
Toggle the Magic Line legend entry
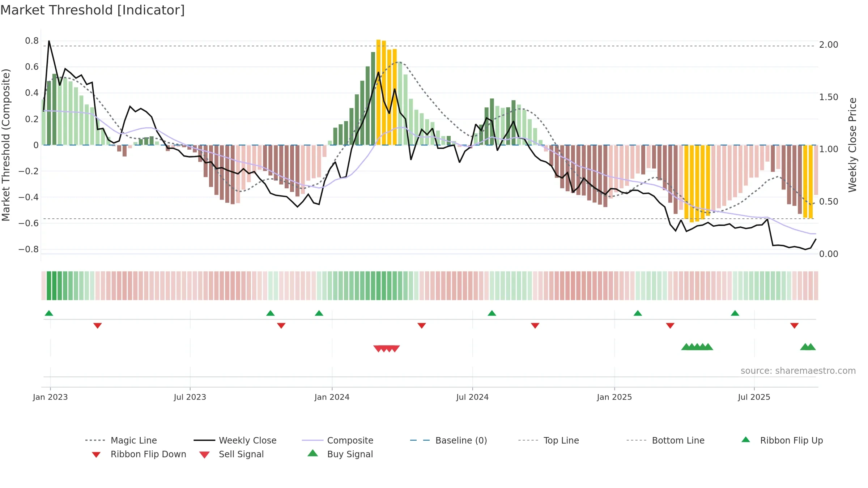121,440
